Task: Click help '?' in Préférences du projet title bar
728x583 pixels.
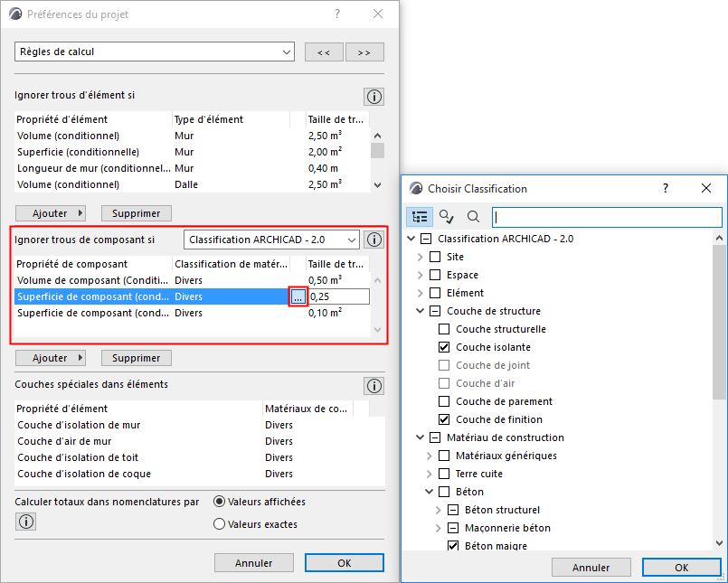Action: pos(337,14)
